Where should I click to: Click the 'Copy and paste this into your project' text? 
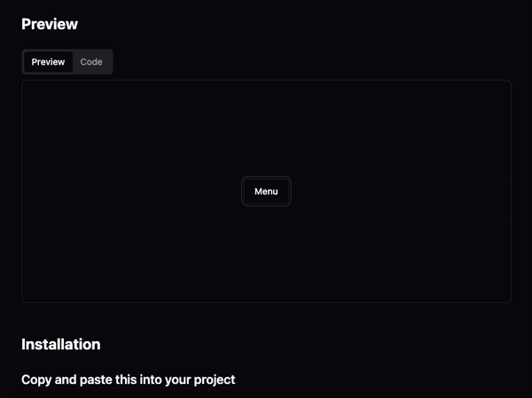pos(129,379)
